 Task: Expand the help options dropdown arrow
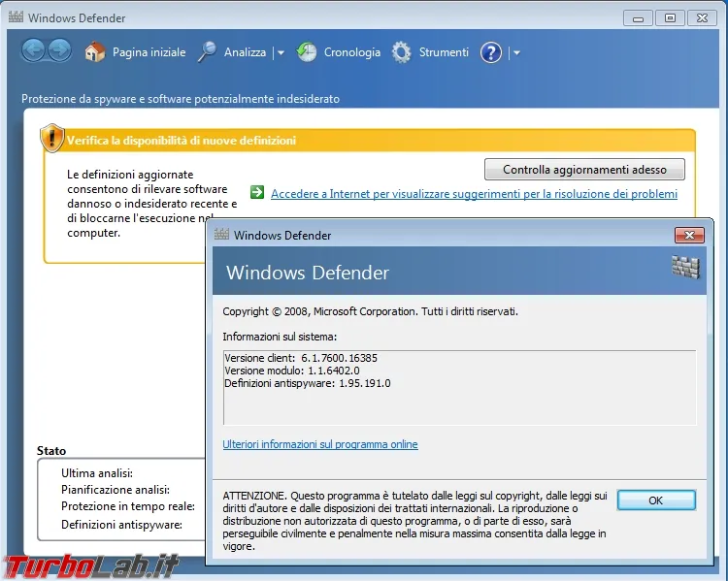tap(516, 53)
